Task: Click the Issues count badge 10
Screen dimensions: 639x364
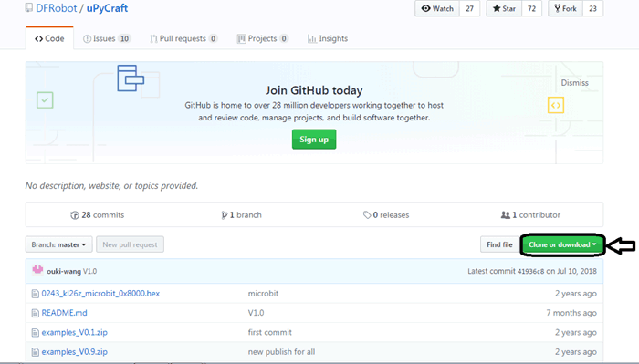Action: [x=124, y=38]
